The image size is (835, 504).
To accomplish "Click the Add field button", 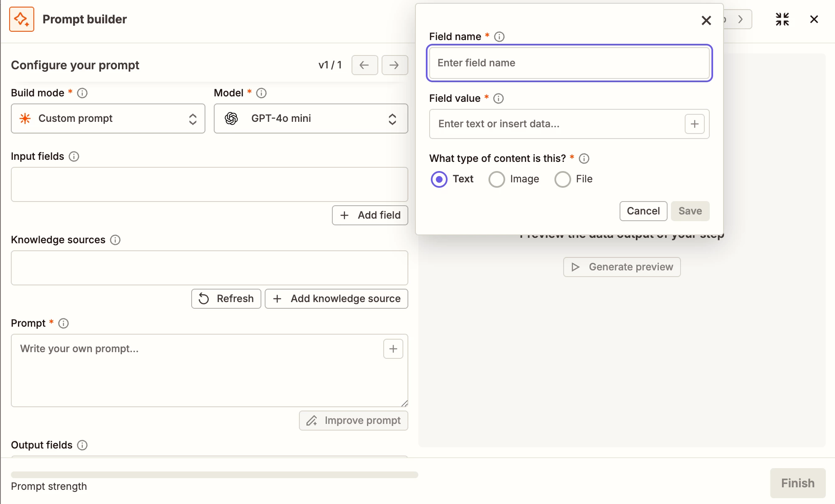I will coord(370,215).
